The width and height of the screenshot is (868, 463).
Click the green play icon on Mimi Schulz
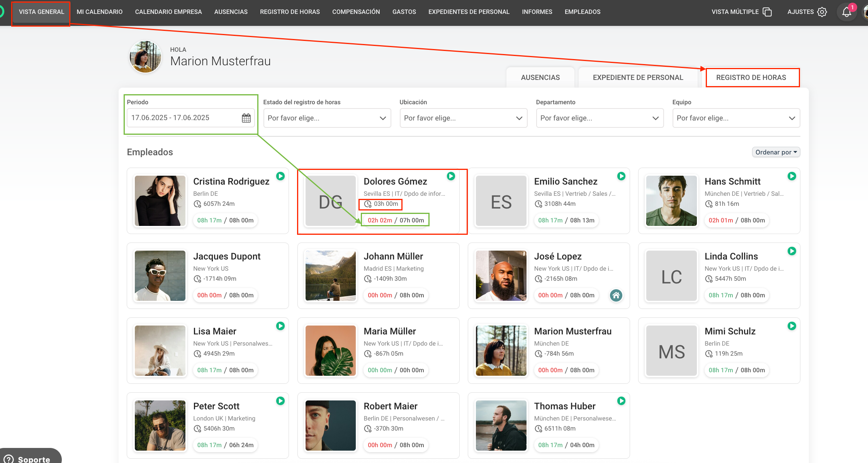[792, 326]
